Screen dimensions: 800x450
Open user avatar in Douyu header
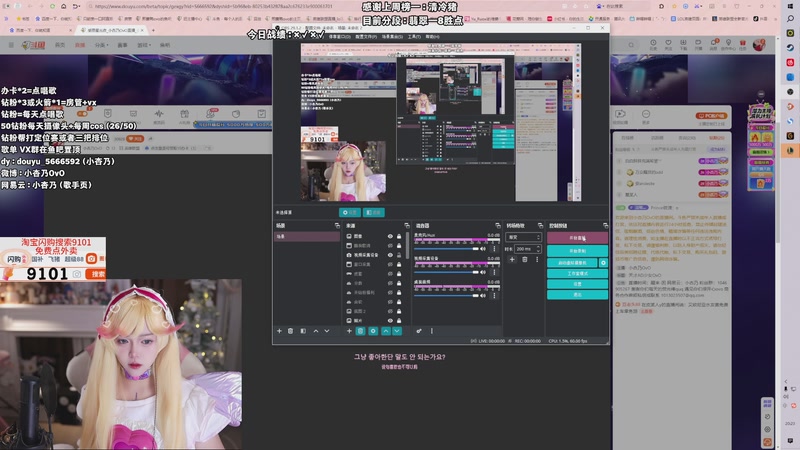pyautogui.click(x=759, y=45)
